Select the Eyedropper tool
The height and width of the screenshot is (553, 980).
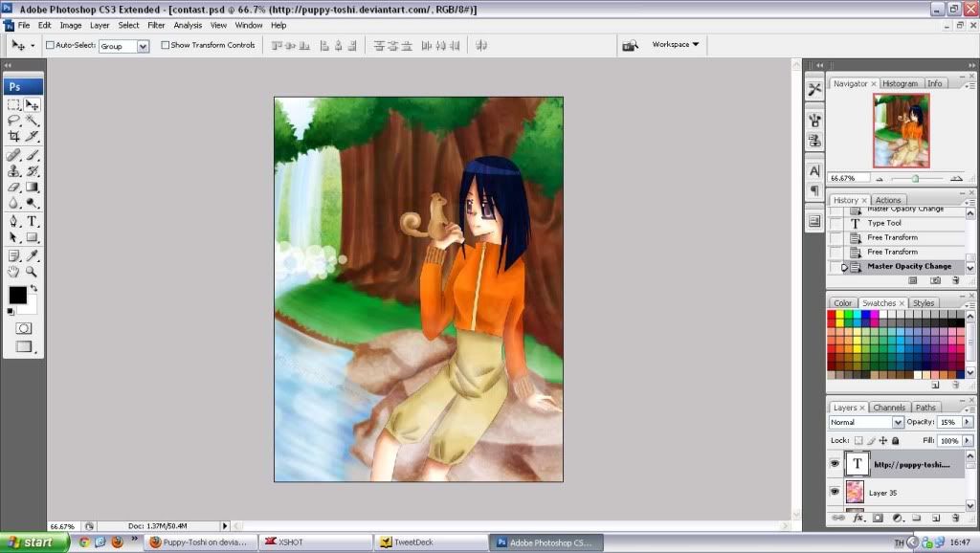tap(32, 255)
